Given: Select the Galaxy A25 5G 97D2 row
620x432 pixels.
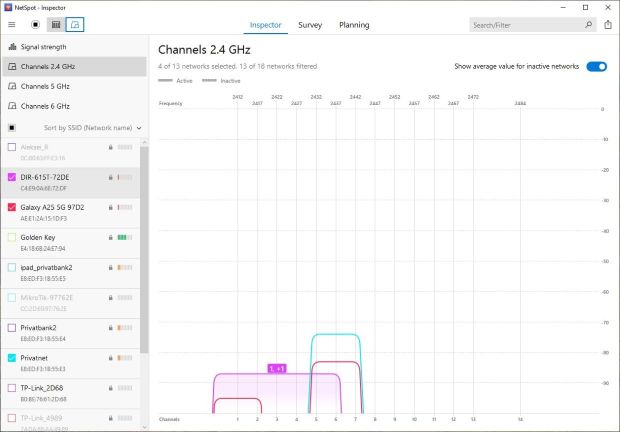Looking at the screenshot, I should 70,213.
